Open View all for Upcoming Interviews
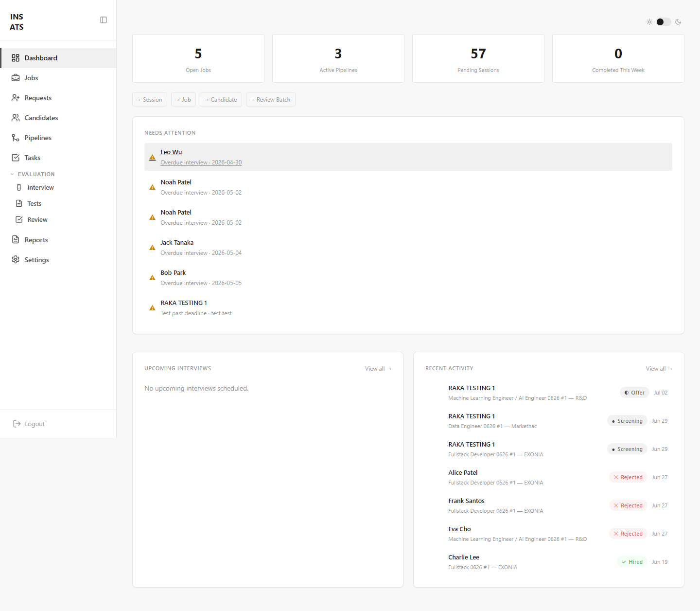 click(378, 369)
